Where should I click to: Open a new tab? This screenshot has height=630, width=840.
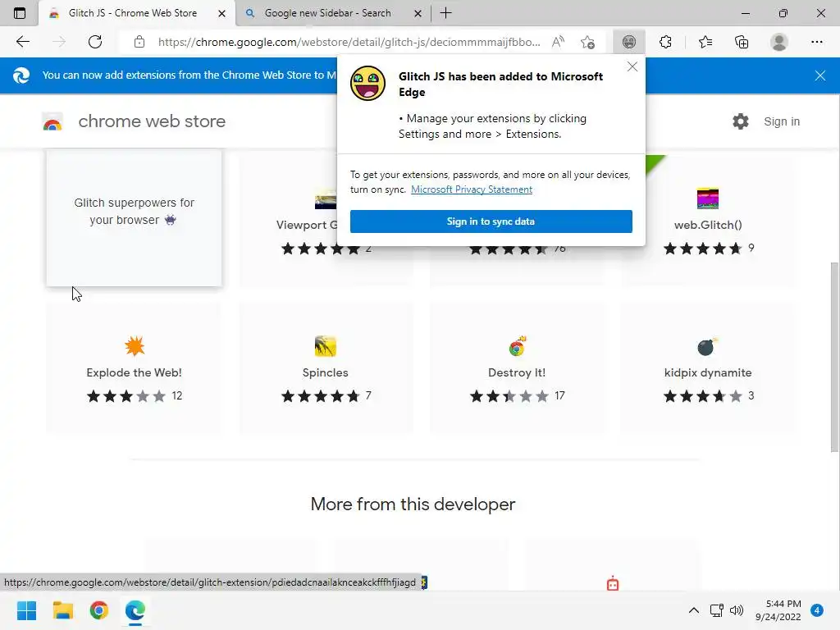pos(445,13)
